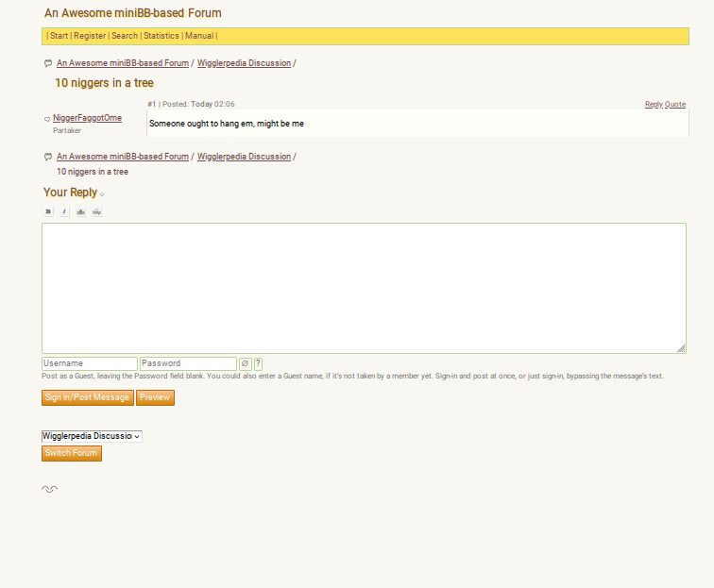The height and width of the screenshot is (588, 714).
Task: Click the crossed-circle button next to Password
Action: pos(246,363)
